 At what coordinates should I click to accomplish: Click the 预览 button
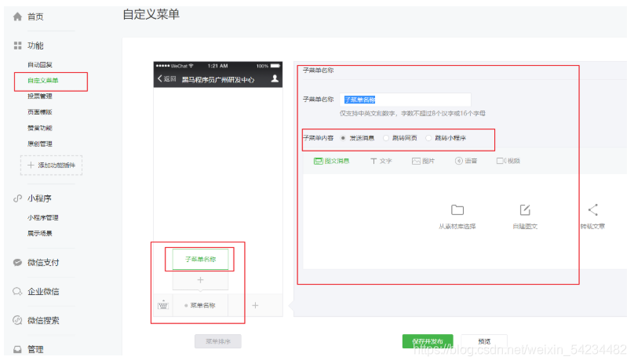484,341
